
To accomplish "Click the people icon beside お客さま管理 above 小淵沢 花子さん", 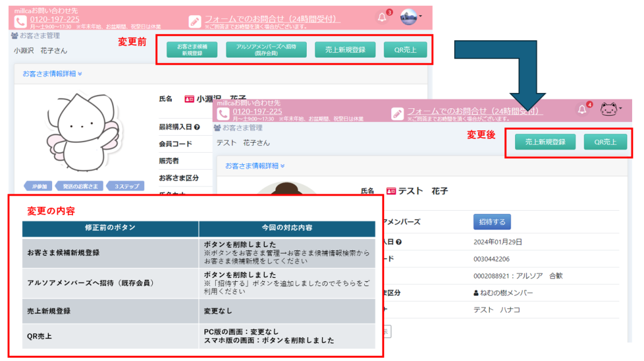I will (14, 36).
